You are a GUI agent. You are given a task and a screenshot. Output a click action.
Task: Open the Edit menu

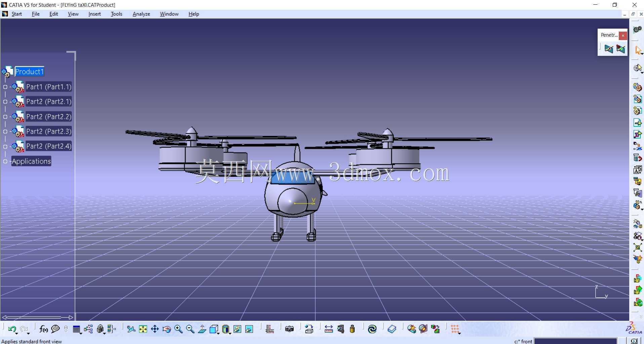[53, 14]
